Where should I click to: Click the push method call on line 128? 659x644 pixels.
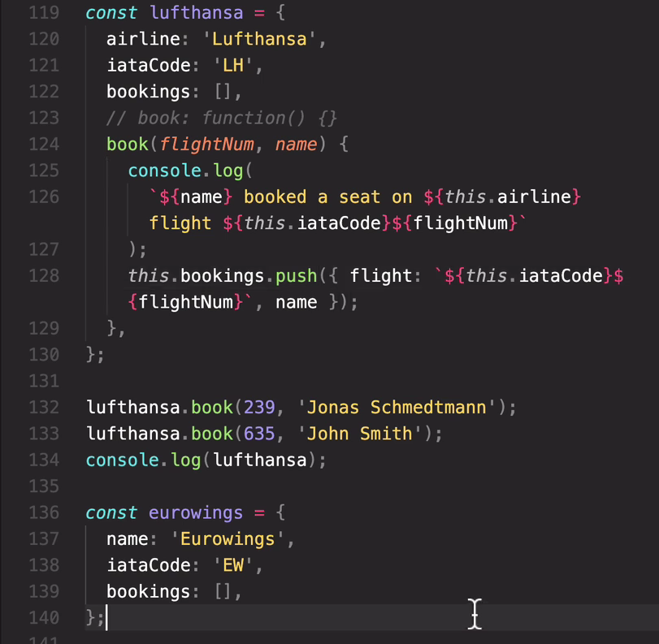point(296,276)
